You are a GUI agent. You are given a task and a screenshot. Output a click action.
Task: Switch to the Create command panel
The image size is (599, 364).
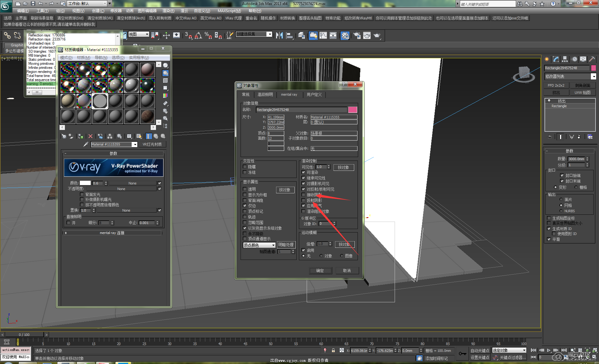point(547,59)
